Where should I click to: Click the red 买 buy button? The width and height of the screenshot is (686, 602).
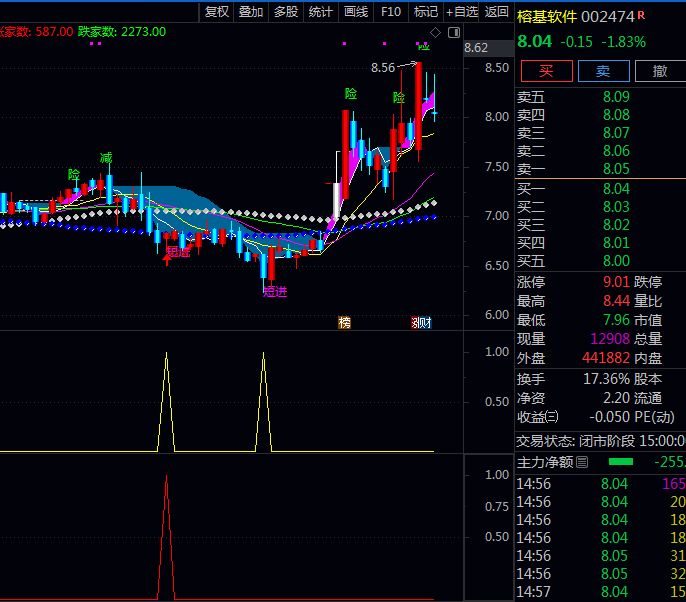tap(546, 71)
